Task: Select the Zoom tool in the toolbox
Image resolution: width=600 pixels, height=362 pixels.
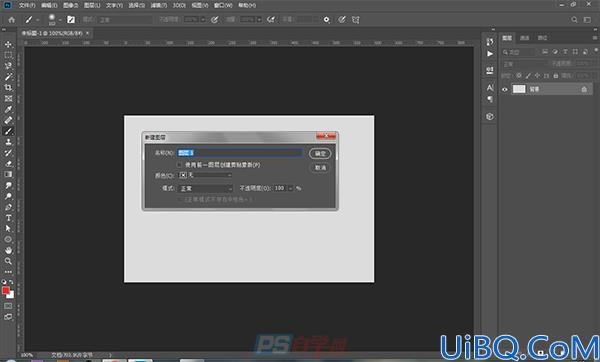Action: pyautogui.click(x=8, y=261)
